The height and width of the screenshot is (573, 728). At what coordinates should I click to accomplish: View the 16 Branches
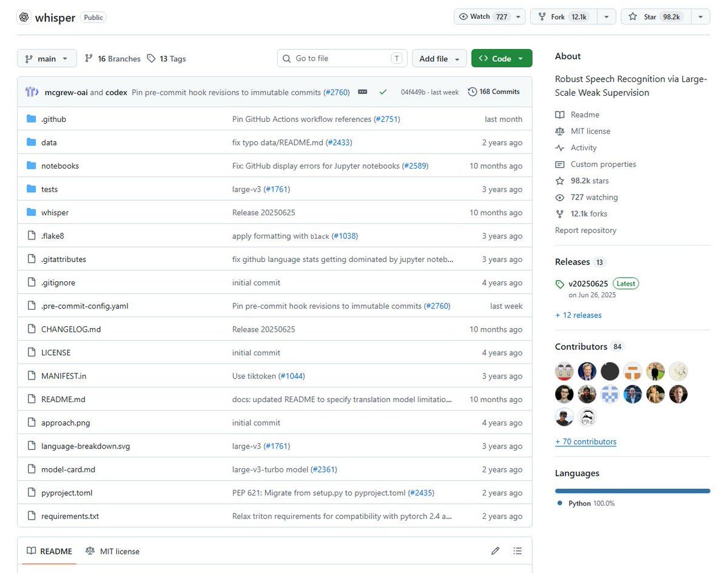(x=112, y=59)
